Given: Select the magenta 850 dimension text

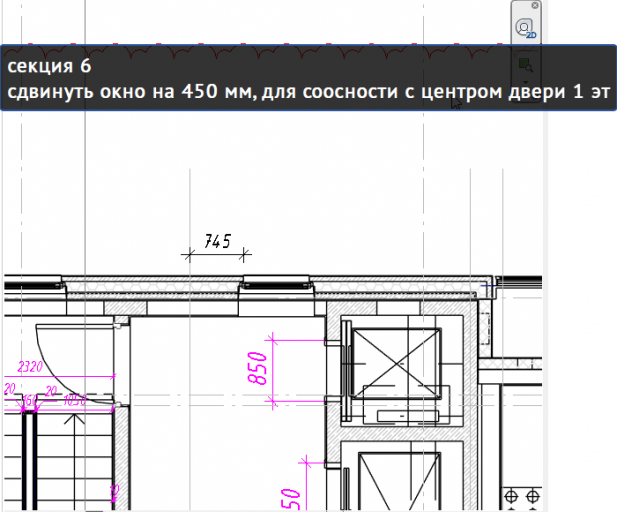Looking at the screenshot, I should (x=257, y=368).
